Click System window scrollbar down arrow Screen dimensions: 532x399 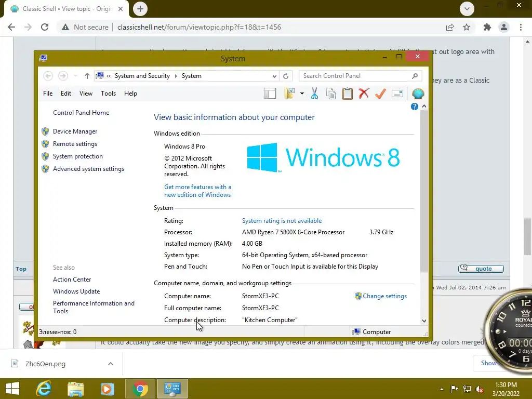pyautogui.click(x=424, y=321)
